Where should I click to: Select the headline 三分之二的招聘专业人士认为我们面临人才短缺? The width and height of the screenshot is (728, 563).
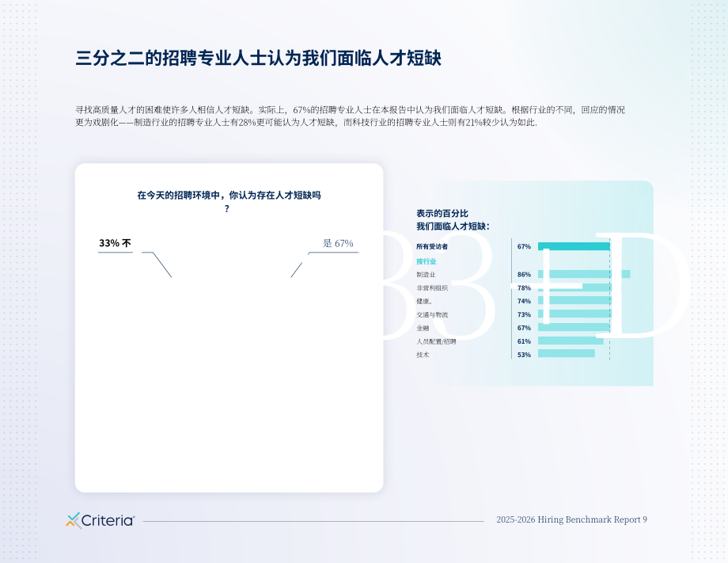pos(258,58)
